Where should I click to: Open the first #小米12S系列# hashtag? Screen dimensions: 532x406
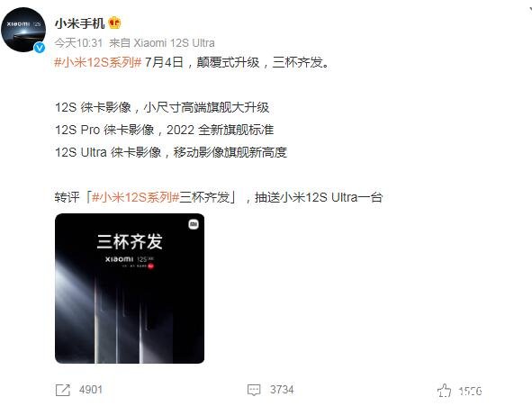(98, 62)
